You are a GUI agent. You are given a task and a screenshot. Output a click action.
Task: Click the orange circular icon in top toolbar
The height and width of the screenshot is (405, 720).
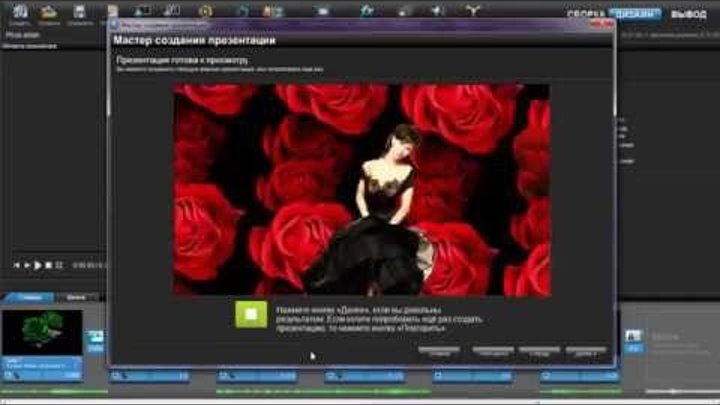205,12
